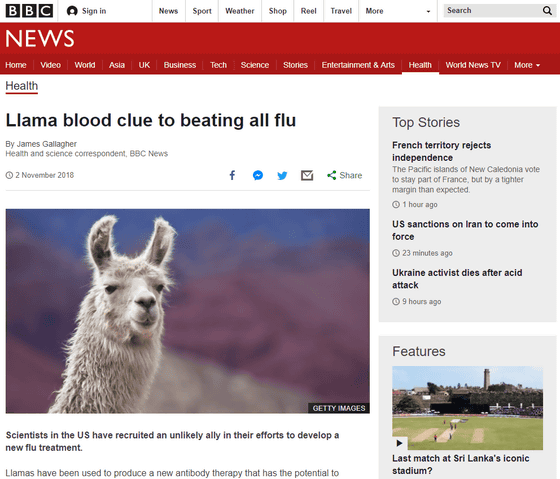Share article on Facebook icon

coord(232,175)
